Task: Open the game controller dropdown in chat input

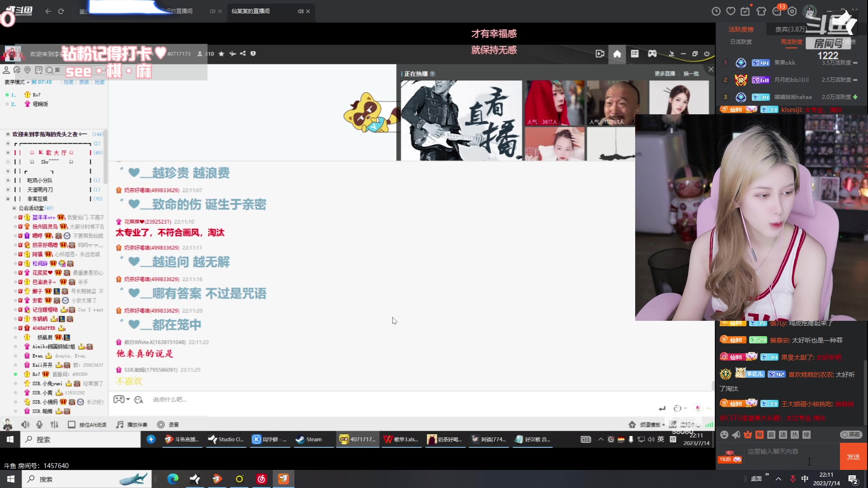Action: click(122, 399)
